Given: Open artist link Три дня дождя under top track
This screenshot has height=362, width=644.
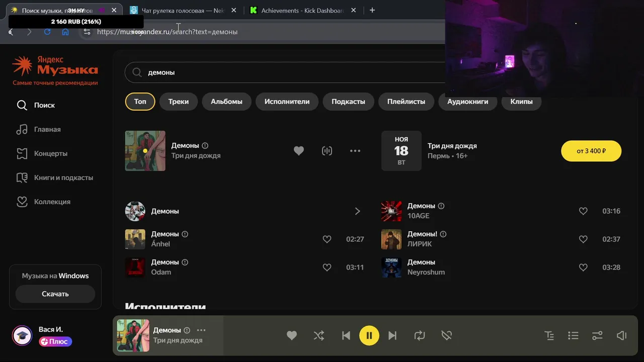Looking at the screenshot, I should [196, 156].
